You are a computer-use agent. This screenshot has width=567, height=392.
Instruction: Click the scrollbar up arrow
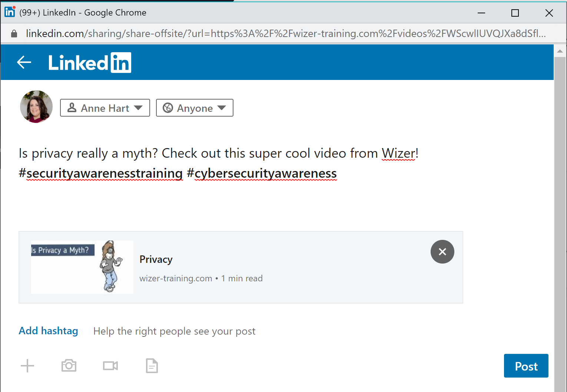click(560, 51)
